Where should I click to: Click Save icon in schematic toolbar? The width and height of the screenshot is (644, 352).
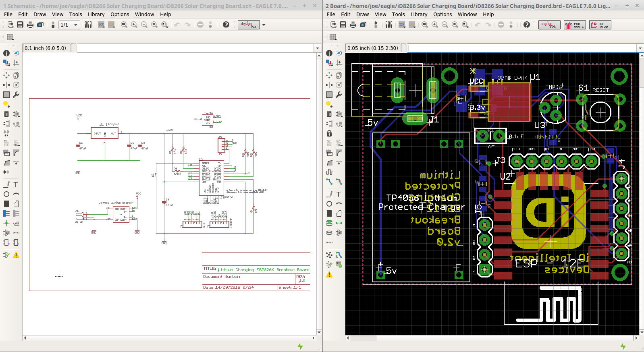coord(20,25)
